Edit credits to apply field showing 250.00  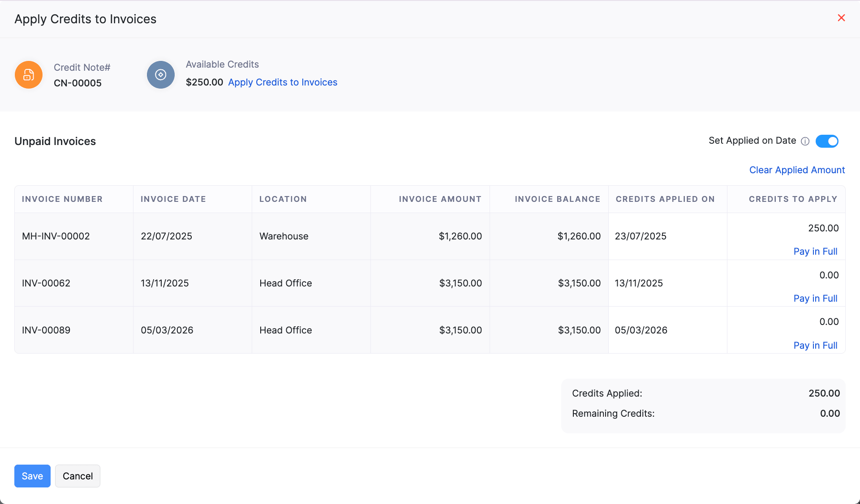[787, 228]
